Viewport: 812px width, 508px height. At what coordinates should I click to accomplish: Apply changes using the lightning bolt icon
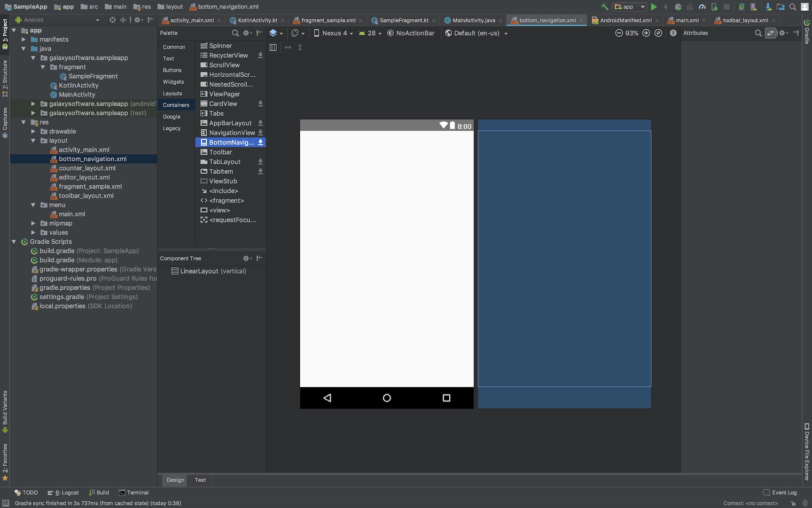[x=665, y=7]
